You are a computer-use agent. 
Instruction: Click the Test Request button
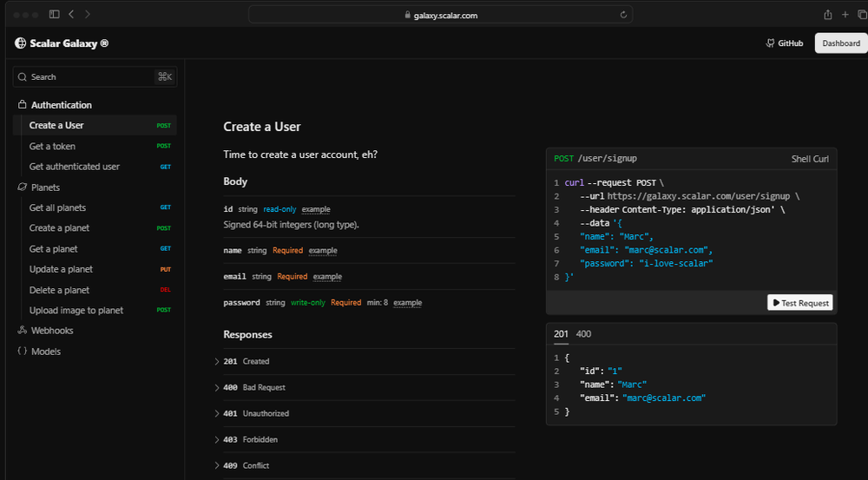click(800, 303)
